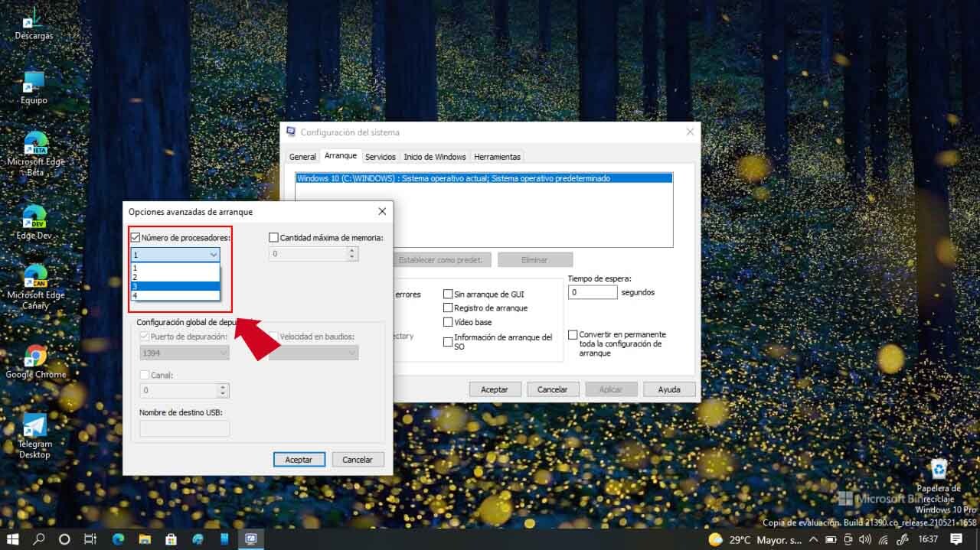Enable Vídeo base checkbox

point(448,322)
